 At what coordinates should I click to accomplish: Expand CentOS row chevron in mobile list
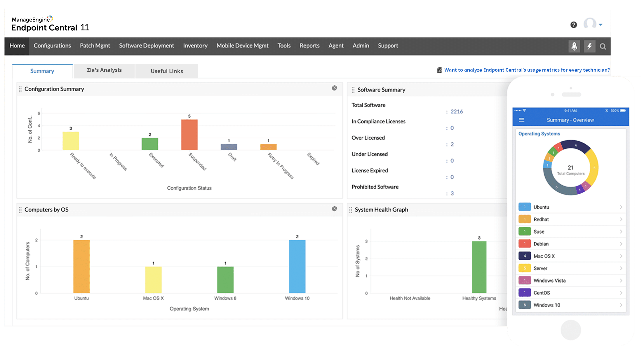621,293
